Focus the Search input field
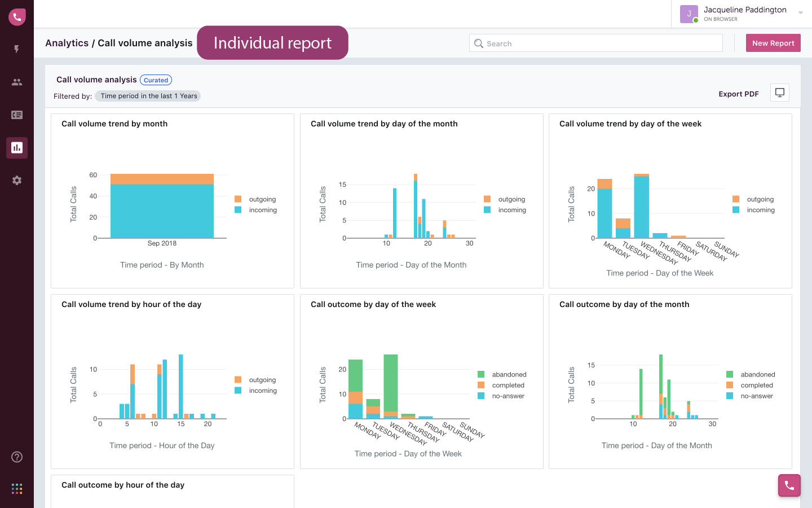This screenshot has height=508, width=812. pos(596,43)
